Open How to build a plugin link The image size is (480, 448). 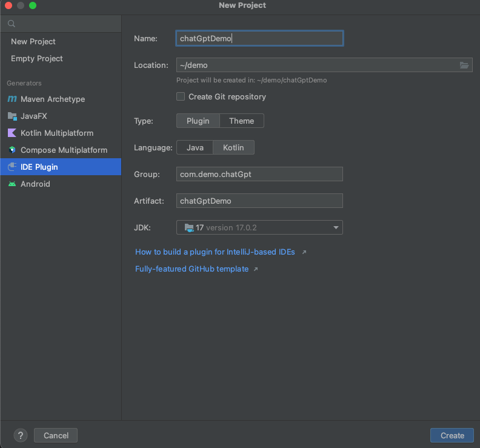215,252
